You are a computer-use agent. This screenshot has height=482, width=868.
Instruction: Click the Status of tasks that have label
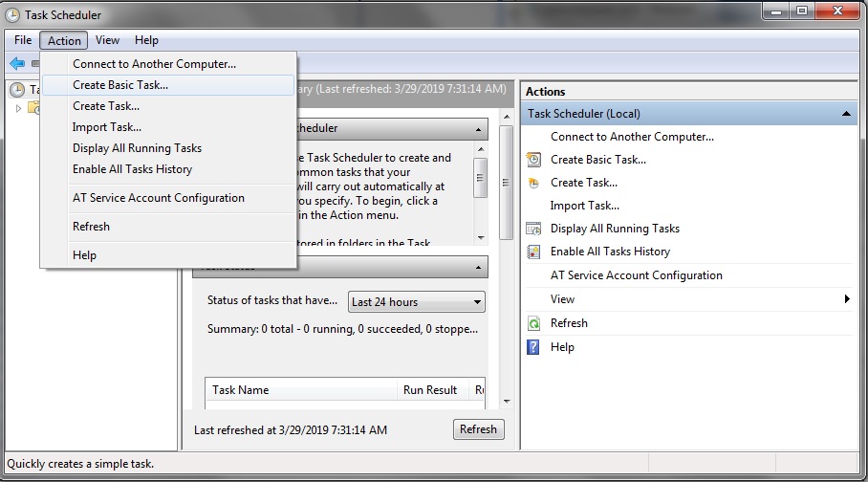[x=272, y=300]
